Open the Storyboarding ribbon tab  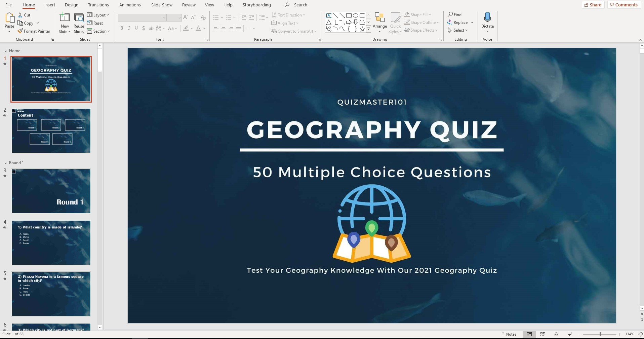tap(256, 5)
